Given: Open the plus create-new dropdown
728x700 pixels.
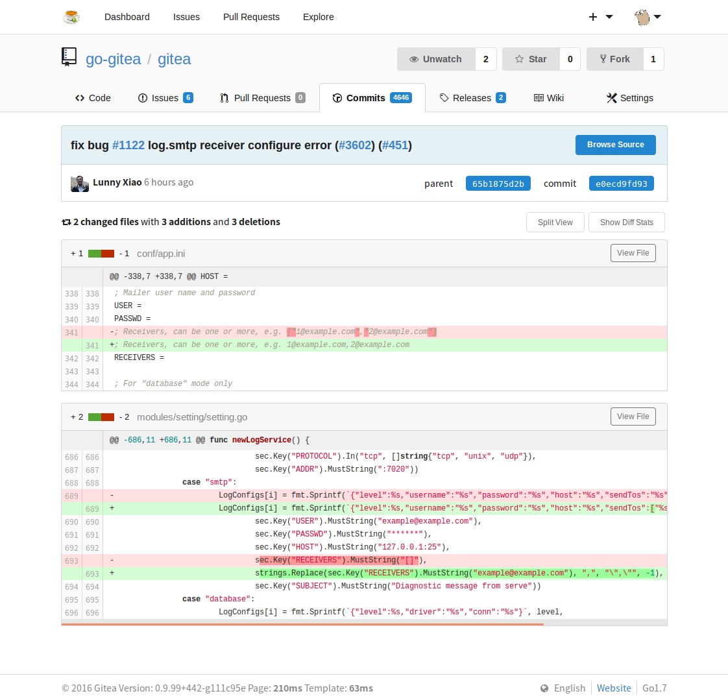Looking at the screenshot, I should (601, 17).
